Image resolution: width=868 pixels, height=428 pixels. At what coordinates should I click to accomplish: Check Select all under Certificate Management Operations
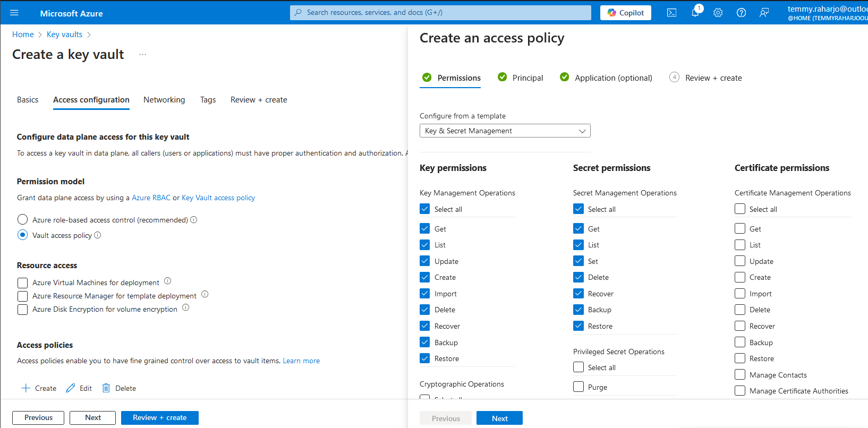(740, 209)
